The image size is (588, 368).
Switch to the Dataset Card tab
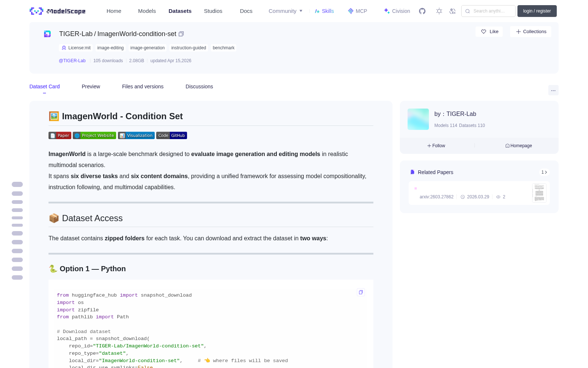click(x=44, y=86)
